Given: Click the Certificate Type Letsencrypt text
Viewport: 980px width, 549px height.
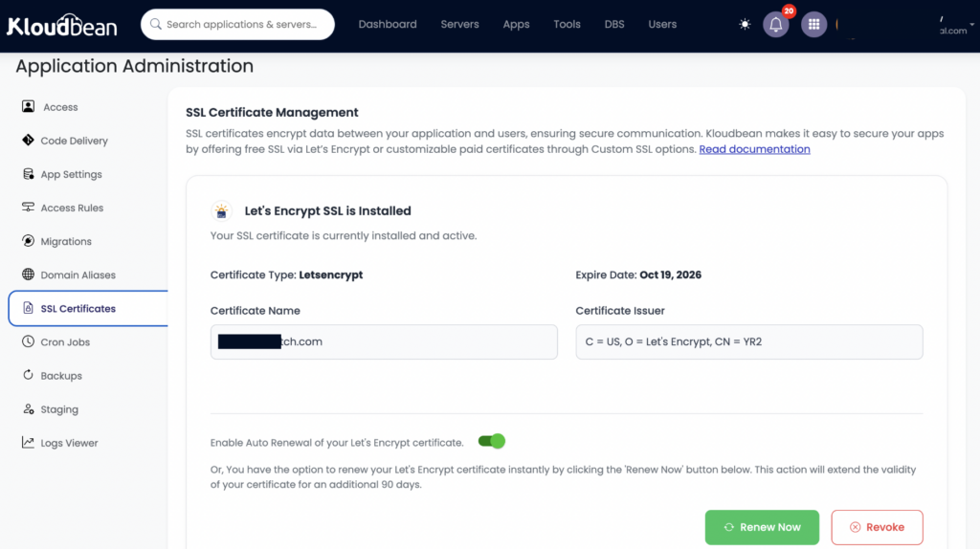Looking at the screenshot, I should coord(286,274).
